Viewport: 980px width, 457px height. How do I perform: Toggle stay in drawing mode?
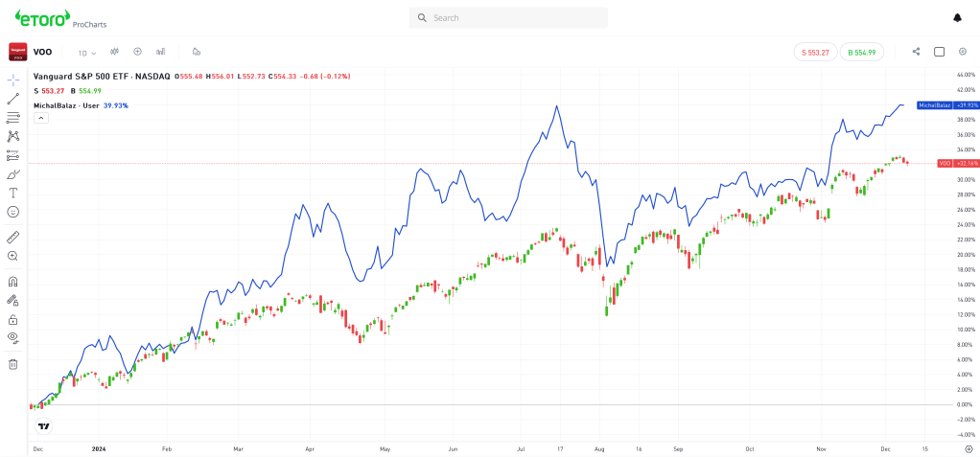(13, 300)
